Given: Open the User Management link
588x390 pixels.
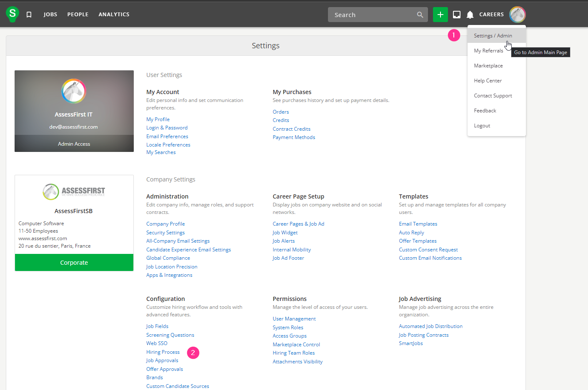Looking at the screenshot, I should pos(294,319).
